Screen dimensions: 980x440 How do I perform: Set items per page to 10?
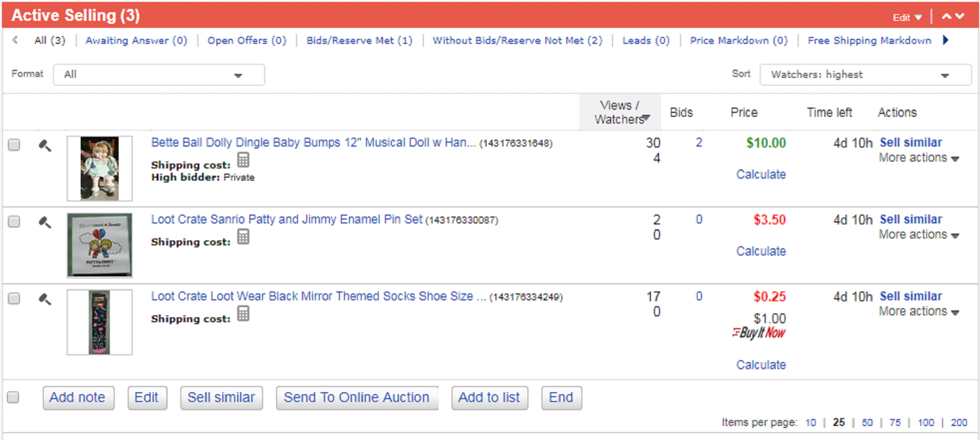[811, 422]
